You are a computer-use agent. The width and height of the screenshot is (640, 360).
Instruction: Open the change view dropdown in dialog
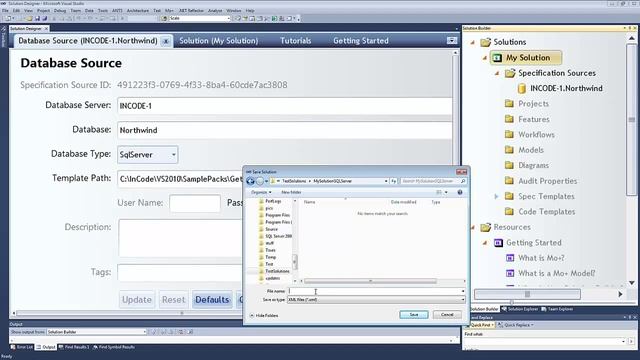pos(446,192)
